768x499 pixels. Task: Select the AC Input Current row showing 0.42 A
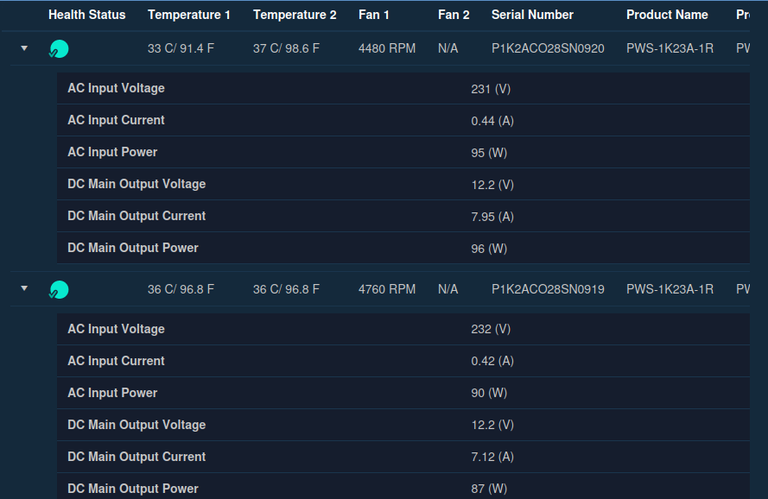400,361
